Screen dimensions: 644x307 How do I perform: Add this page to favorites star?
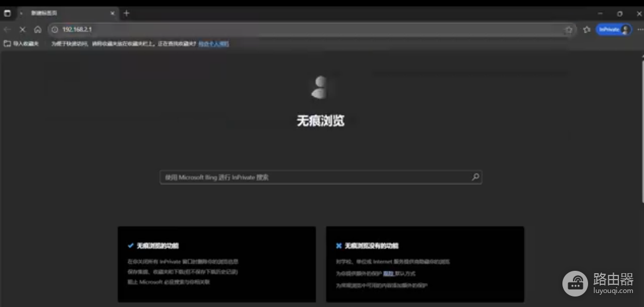[569, 30]
